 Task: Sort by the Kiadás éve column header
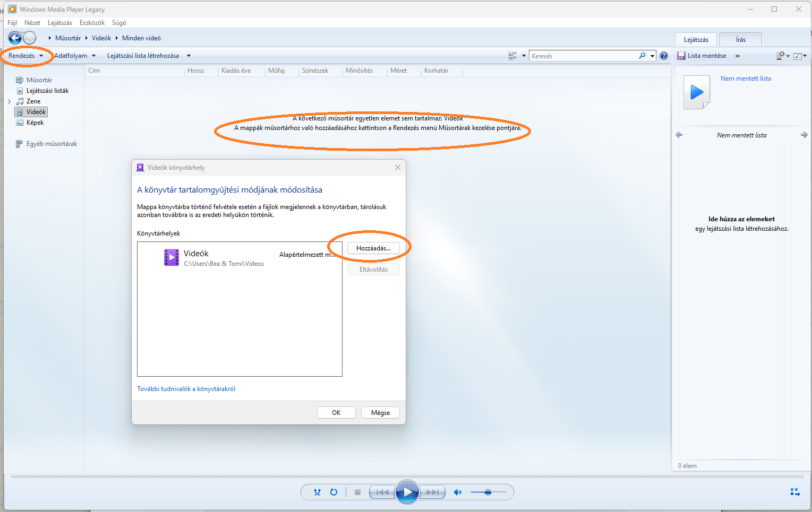(x=242, y=71)
